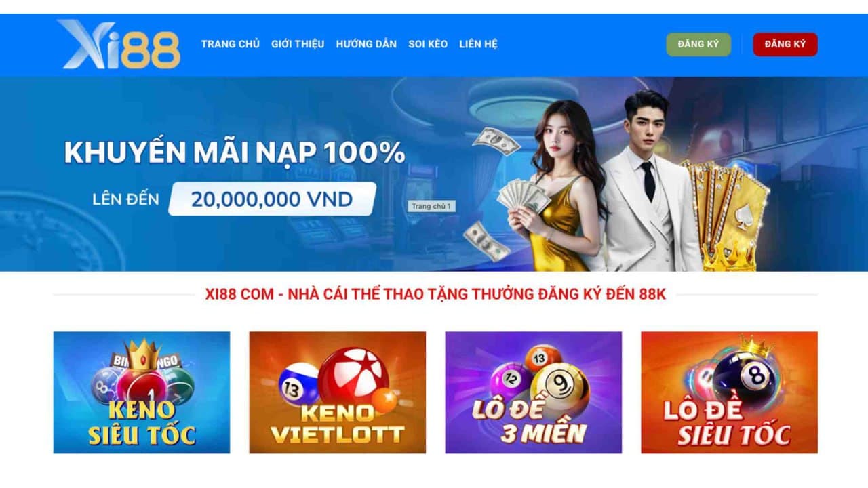Select the Liên Hệ nav link
The height and width of the screenshot is (488, 868).
click(x=478, y=44)
